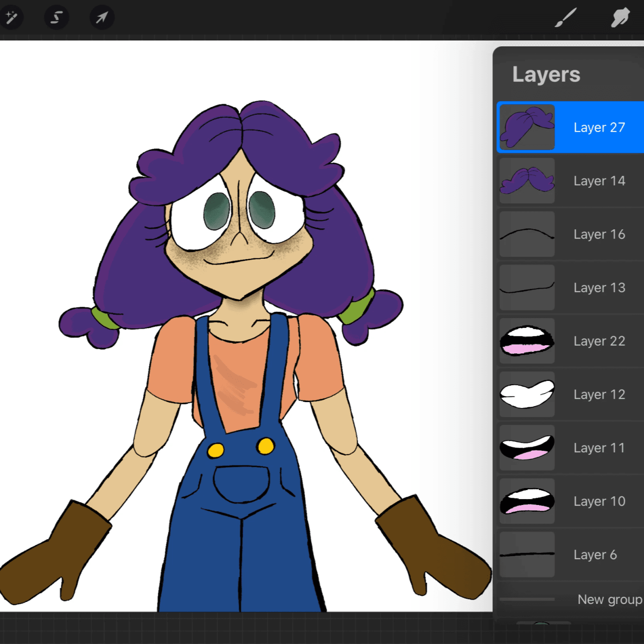Click the "Layer 16" label
The height and width of the screenshot is (644, 644).
click(x=599, y=235)
